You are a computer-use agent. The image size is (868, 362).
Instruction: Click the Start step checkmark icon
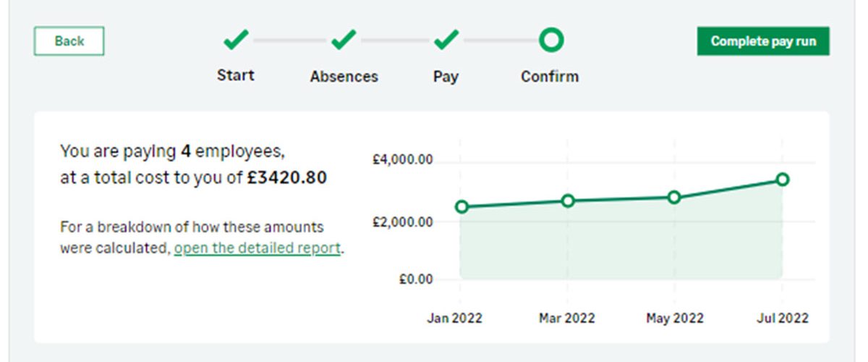click(236, 41)
